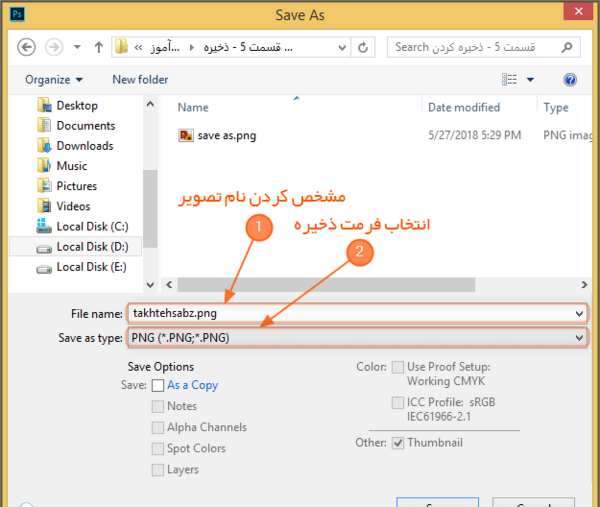Click left arrow of horizontal scrollbar

pos(169,285)
